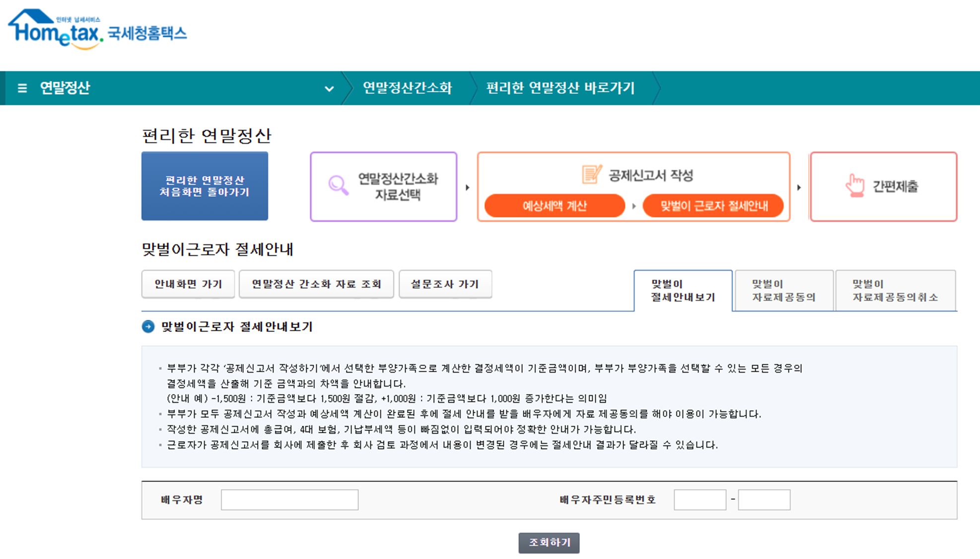
Task: Select 연말정산간소화 in the breadcrumb navigation
Action: coord(407,88)
